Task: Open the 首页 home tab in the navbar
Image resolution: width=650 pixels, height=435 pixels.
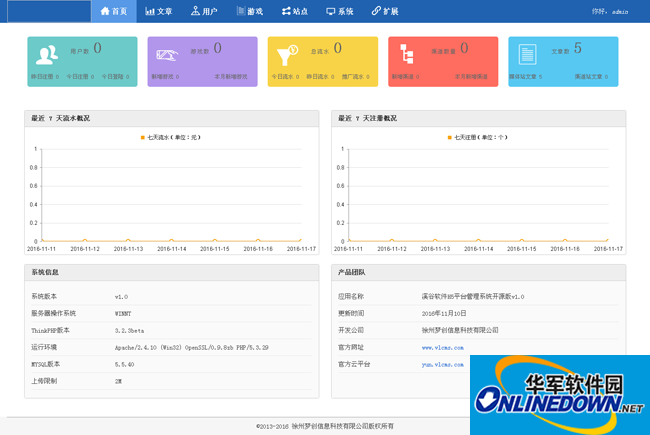Action: coord(114,11)
